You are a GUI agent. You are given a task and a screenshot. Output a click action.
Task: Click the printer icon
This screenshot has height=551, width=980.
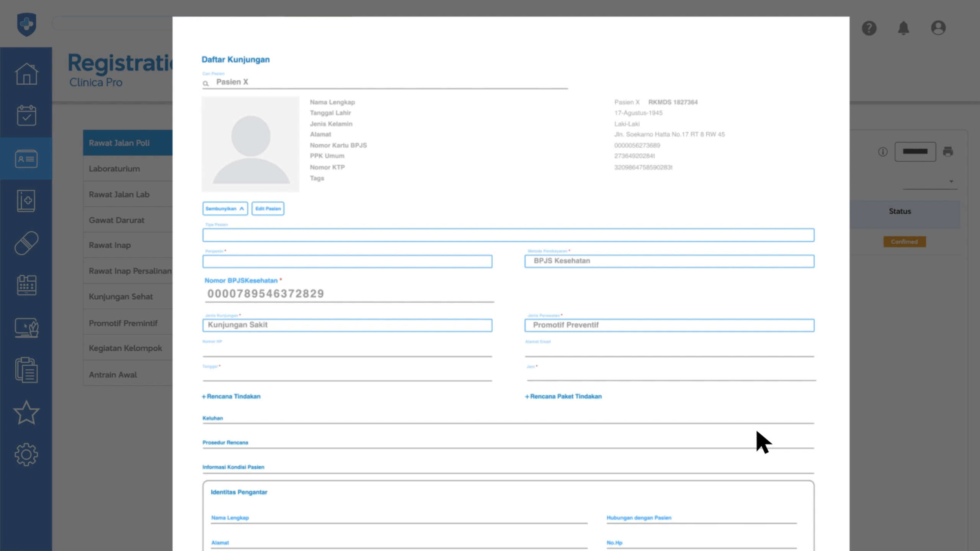[948, 152]
